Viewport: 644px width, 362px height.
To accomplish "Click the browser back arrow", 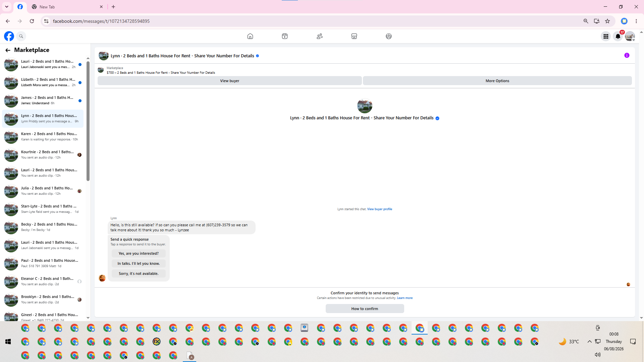I will point(8,21).
